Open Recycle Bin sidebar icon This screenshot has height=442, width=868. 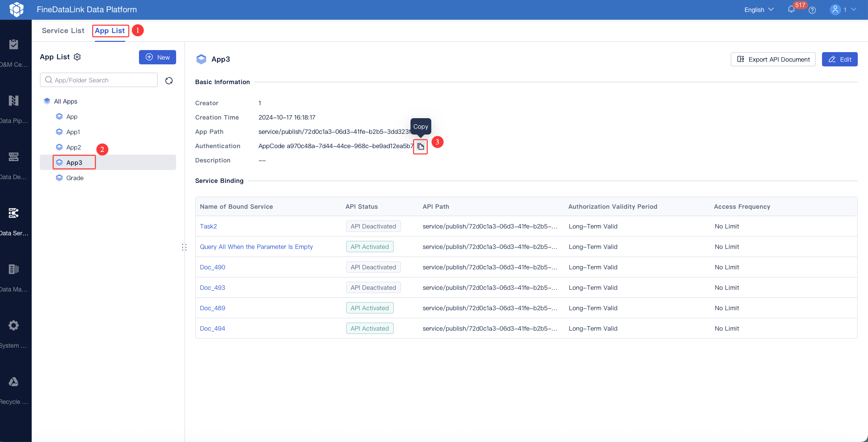click(14, 382)
